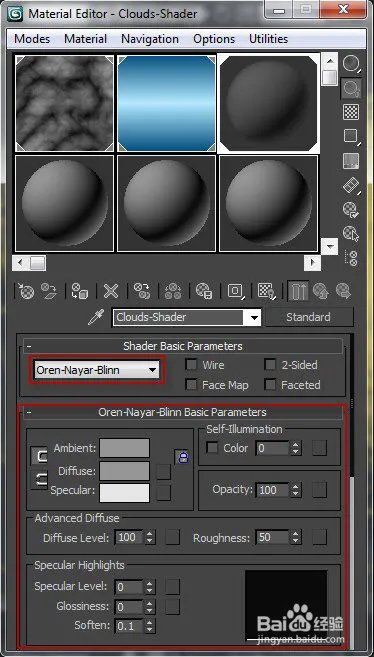The image size is (374, 657).
Task: Enable the Wire checkbox
Action: coord(191,365)
